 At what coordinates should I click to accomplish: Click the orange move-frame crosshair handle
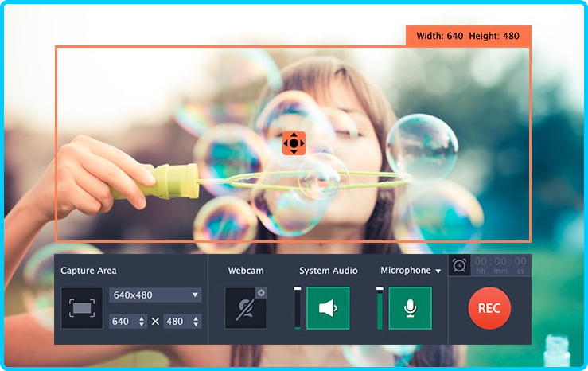click(294, 143)
